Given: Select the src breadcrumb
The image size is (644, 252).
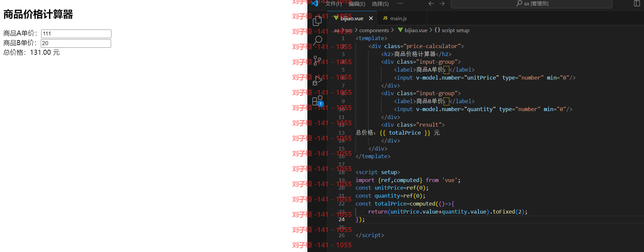Looking at the screenshot, I should click(349, 30).
